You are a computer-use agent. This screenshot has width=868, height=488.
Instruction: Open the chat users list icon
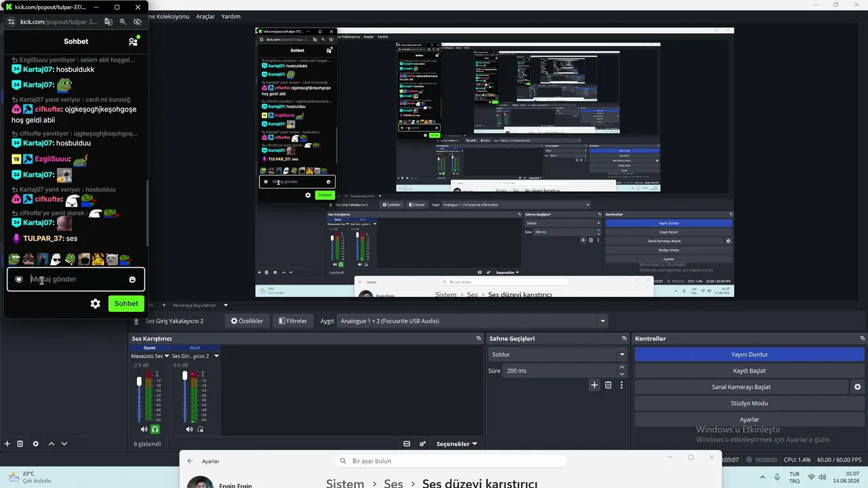pyautogui.click(x=134, y=41)
